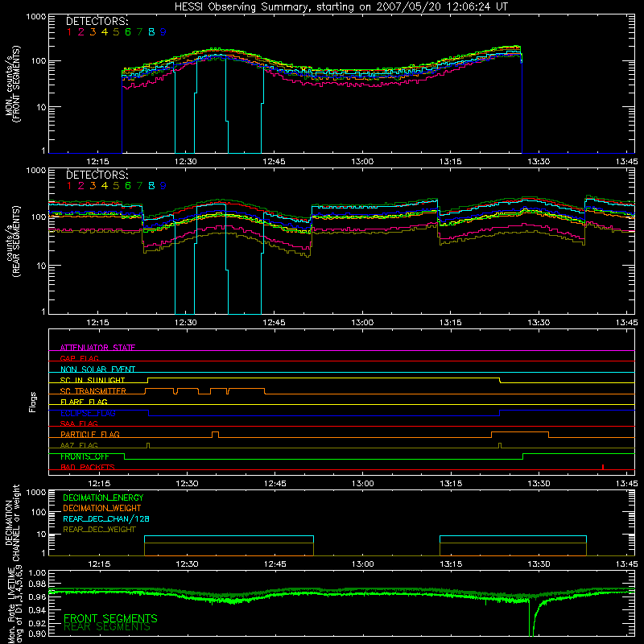Click the REAR_DEC_WEIGHT legend entry

[99, 530]
